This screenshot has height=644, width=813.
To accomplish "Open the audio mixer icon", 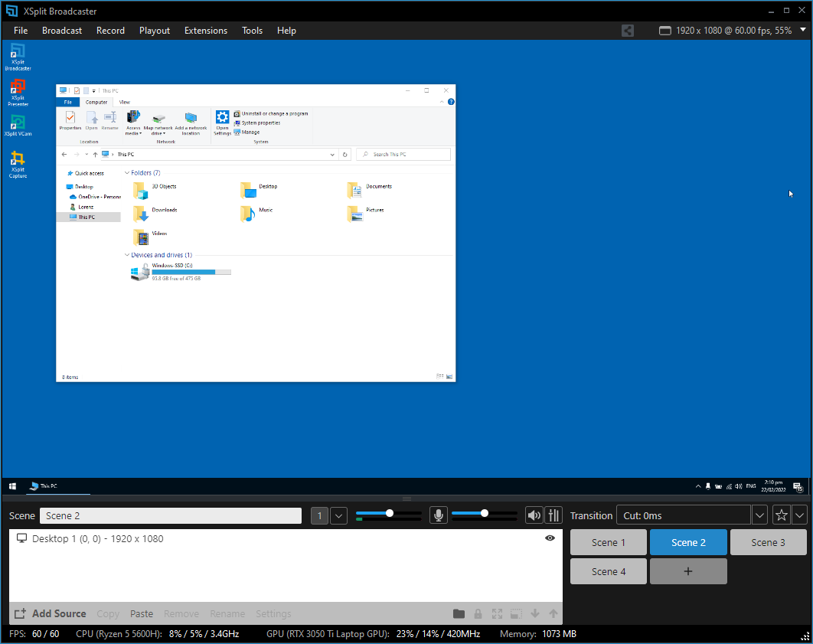I will (553, 515).
